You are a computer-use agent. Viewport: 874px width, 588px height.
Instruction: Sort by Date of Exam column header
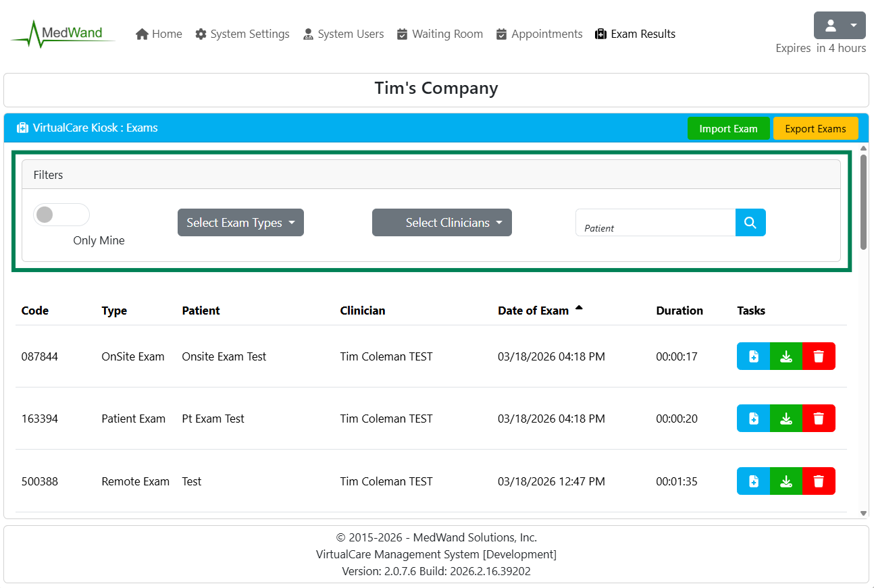click(534, 311)
